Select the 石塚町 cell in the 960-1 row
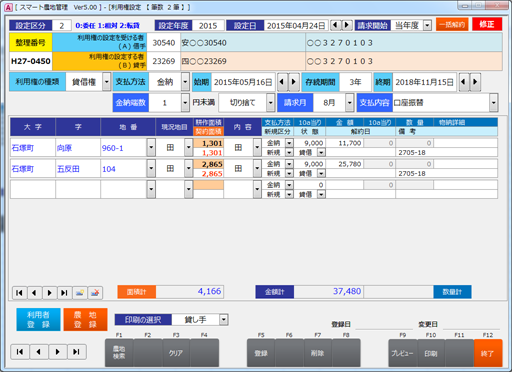Screen dimensions: 512x372 [33, 148]
